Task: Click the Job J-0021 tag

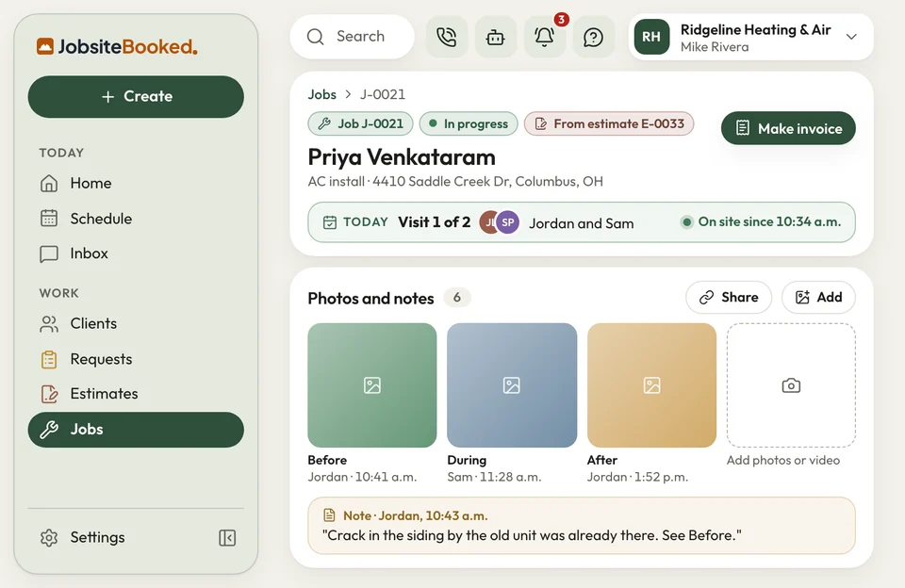Action: pos(360,123)
